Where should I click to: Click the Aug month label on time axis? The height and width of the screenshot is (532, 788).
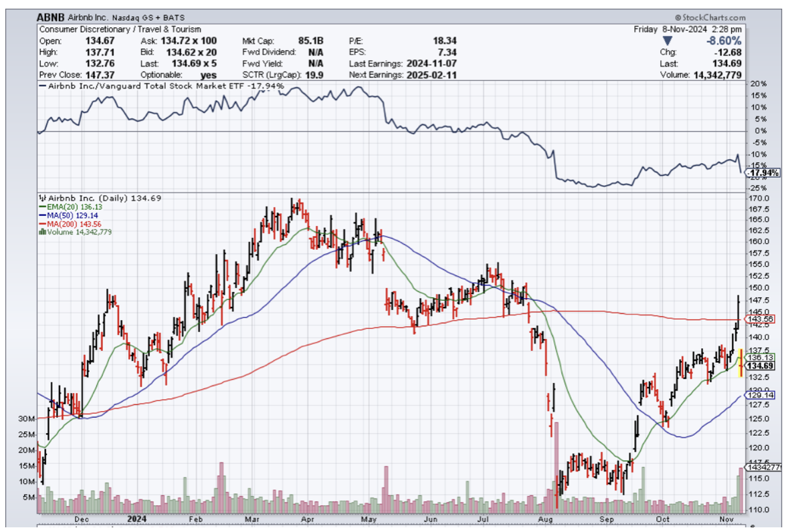coord(546,519)
